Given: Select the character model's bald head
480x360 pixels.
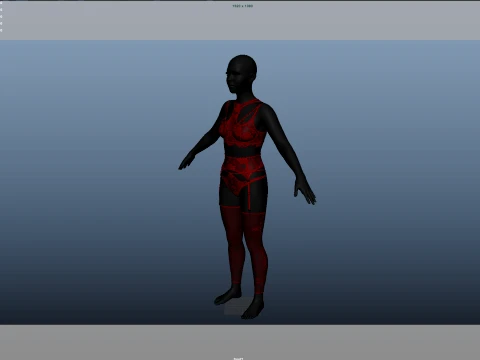Looking at the screenshot, I should point(242,74).
